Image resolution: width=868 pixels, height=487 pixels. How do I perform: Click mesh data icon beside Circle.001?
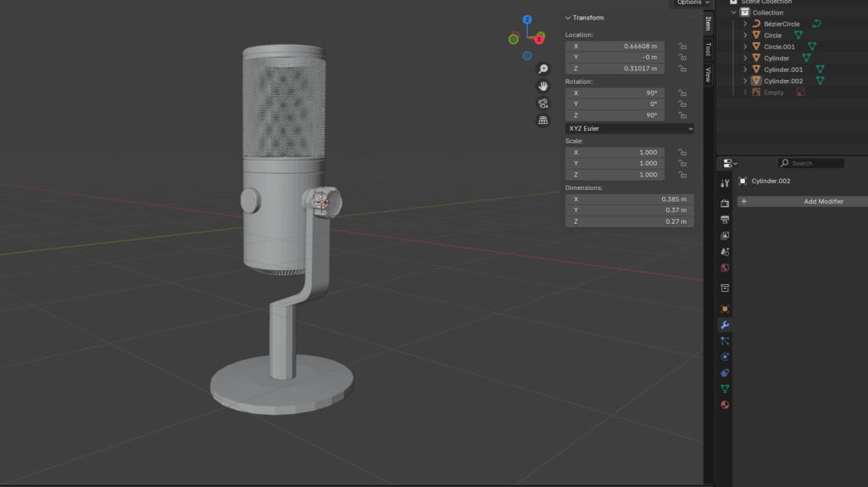click(812, 47)
